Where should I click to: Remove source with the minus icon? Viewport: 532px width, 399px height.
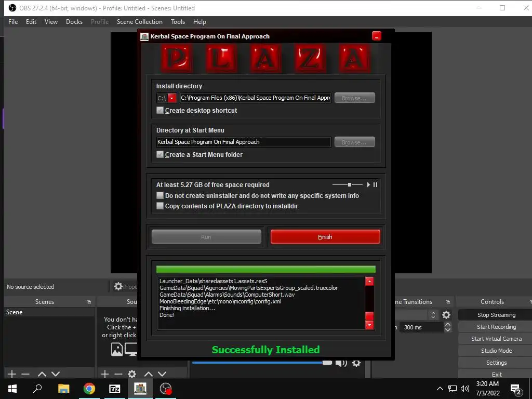(118, 374)
